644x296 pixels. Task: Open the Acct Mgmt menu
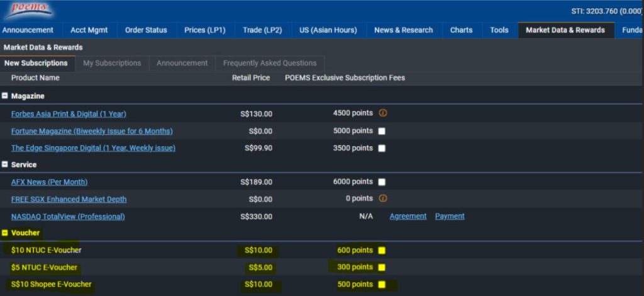pyautogui.click(x=89, y=30)
